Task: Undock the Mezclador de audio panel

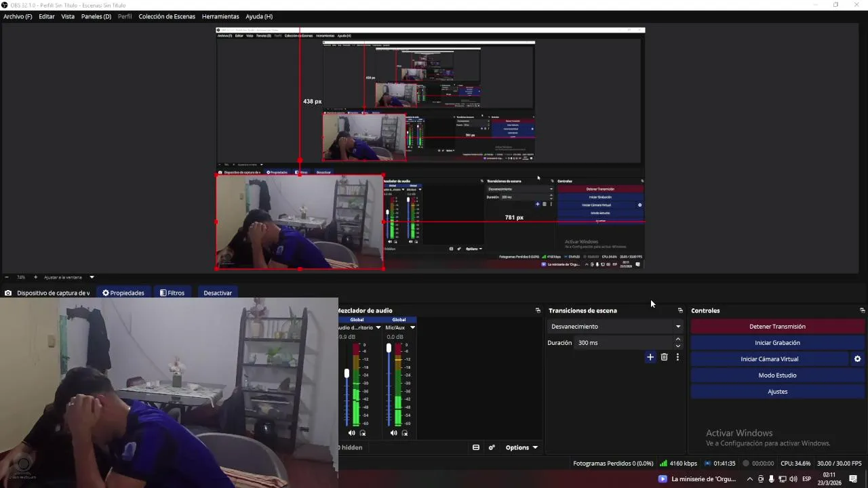Action: click(x=538, y=310)
